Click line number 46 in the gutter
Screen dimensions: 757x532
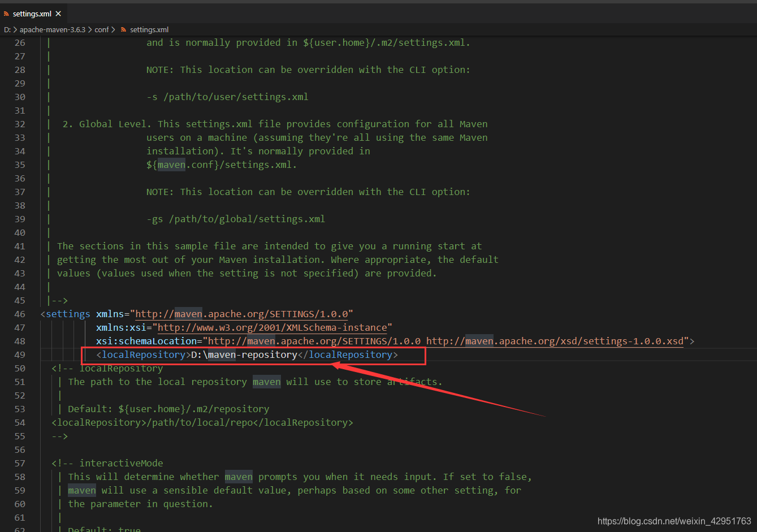click(x=20, y=314)
